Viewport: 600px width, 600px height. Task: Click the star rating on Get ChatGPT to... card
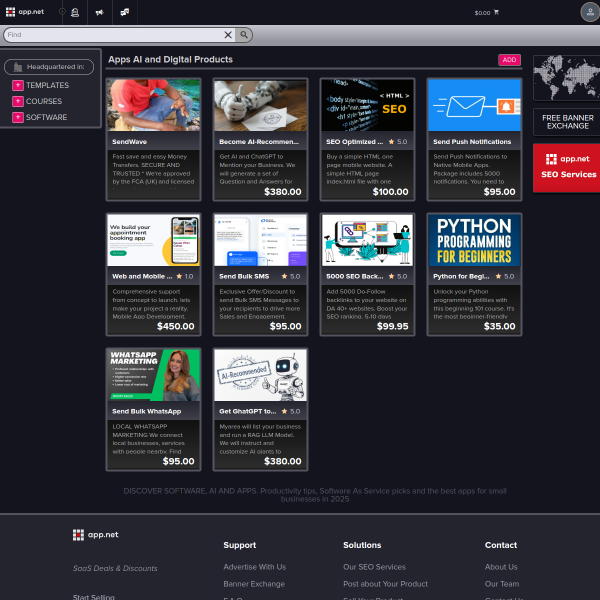[291, 411]
